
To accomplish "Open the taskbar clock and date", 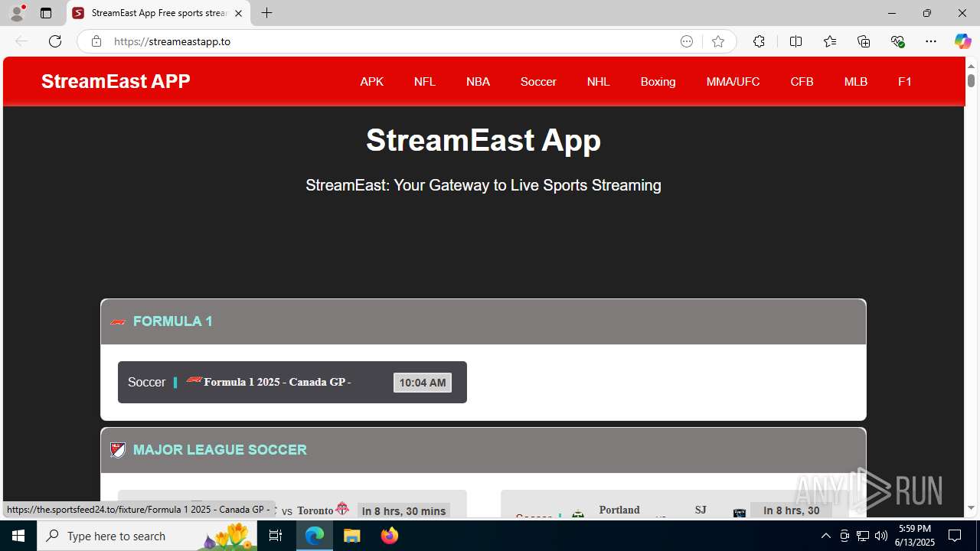I will pos(915,536).
